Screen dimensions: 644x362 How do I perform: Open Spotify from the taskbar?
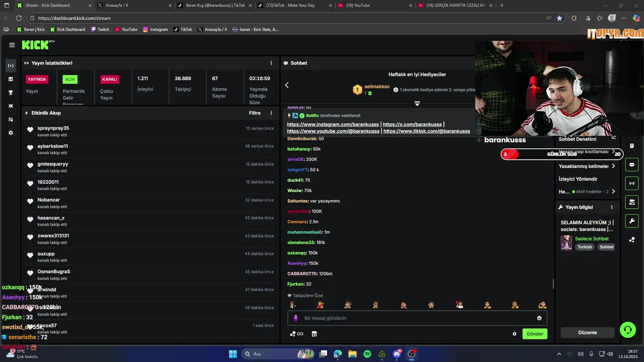[x=367, y=354]
